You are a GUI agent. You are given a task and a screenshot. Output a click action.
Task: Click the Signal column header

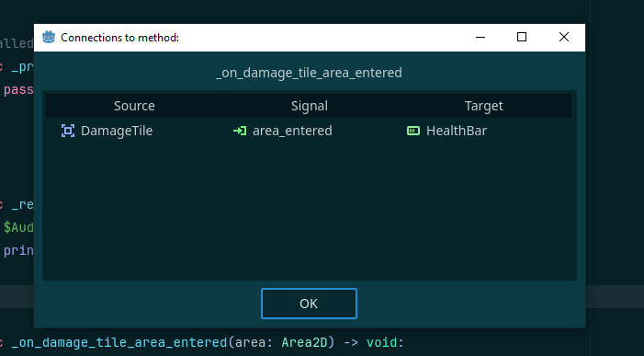point(310,106)
